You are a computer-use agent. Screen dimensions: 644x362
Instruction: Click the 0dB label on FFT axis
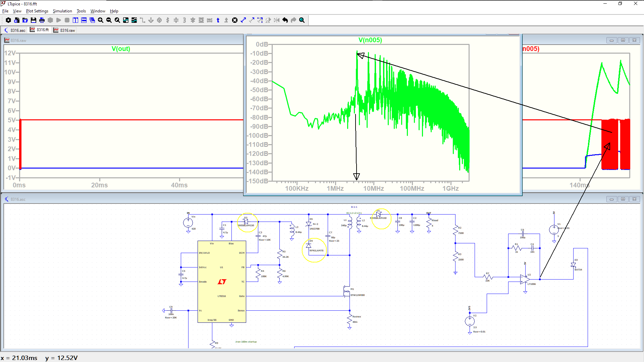tap(262, 44)
